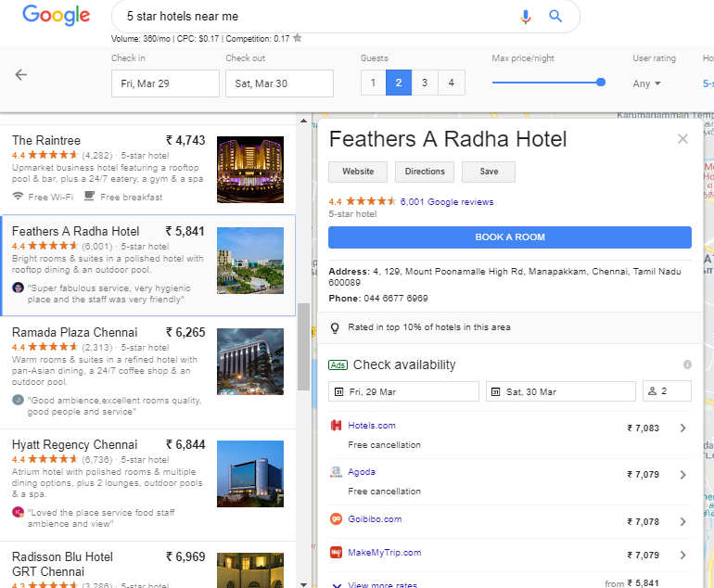The image size is (714, 588).
Task: Open the guest count selector in availability
Action: [667, 391]
